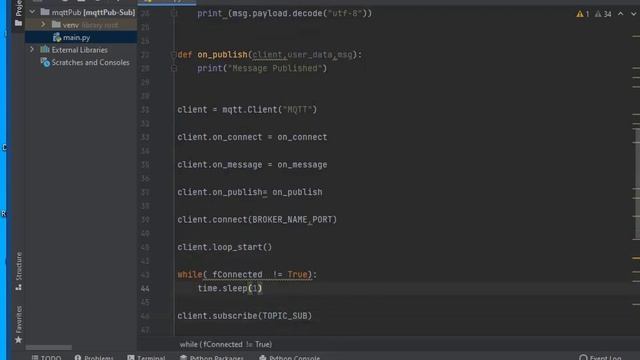Click the Scratches and Consoles icon
The width and height of the screenshot is (640, 360).
click(45, 62)
